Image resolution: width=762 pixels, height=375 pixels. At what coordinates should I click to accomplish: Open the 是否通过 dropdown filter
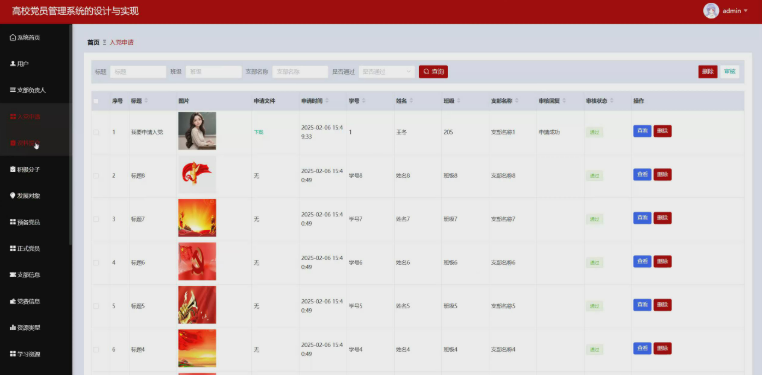pos(386,72)
